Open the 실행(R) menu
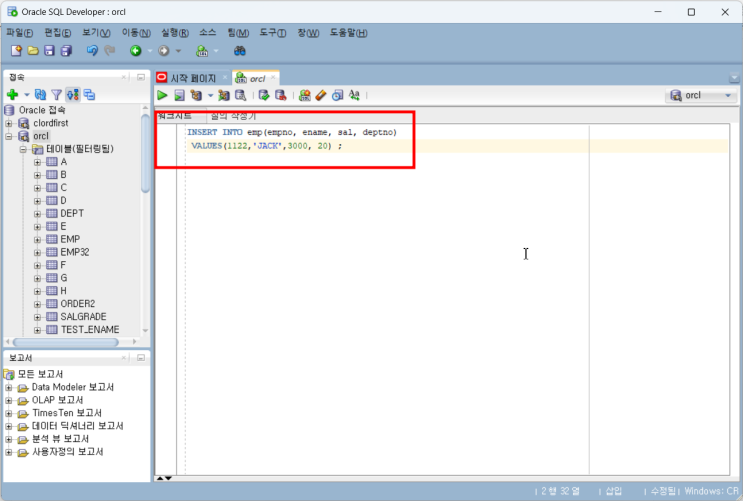 (175, 33)
